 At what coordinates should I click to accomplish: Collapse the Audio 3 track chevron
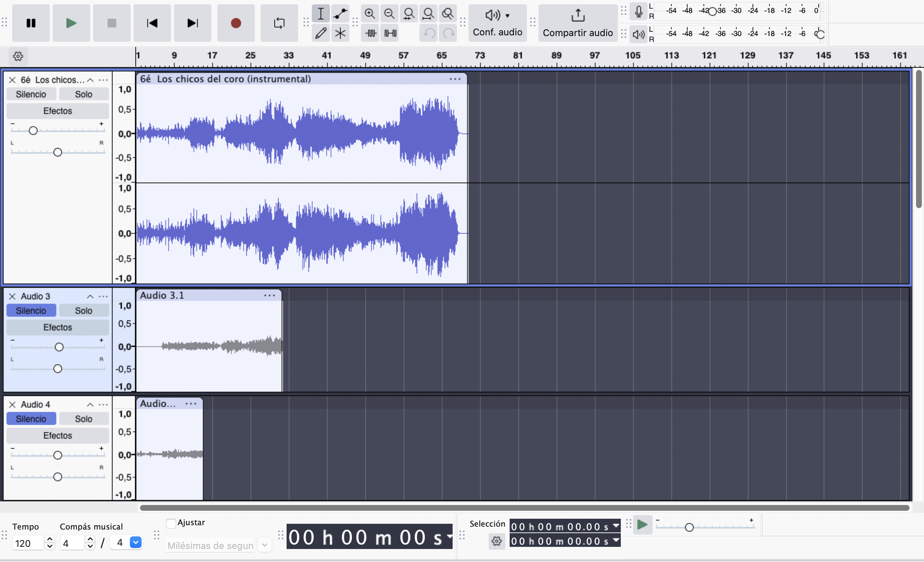click(x=90, y=297)
